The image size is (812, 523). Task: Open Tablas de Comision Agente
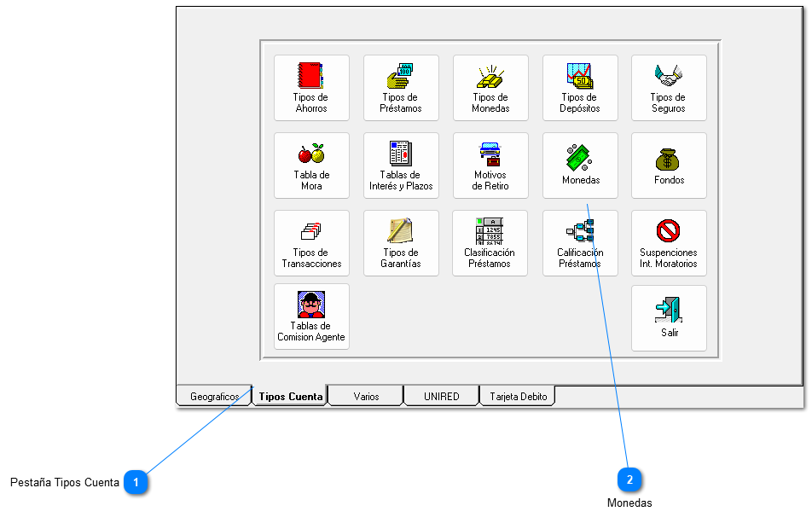coord(311,317)
